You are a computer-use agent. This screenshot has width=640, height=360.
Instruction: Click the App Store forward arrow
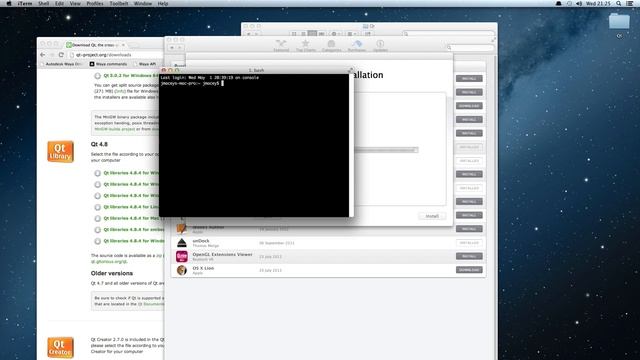tap(180, 48)
